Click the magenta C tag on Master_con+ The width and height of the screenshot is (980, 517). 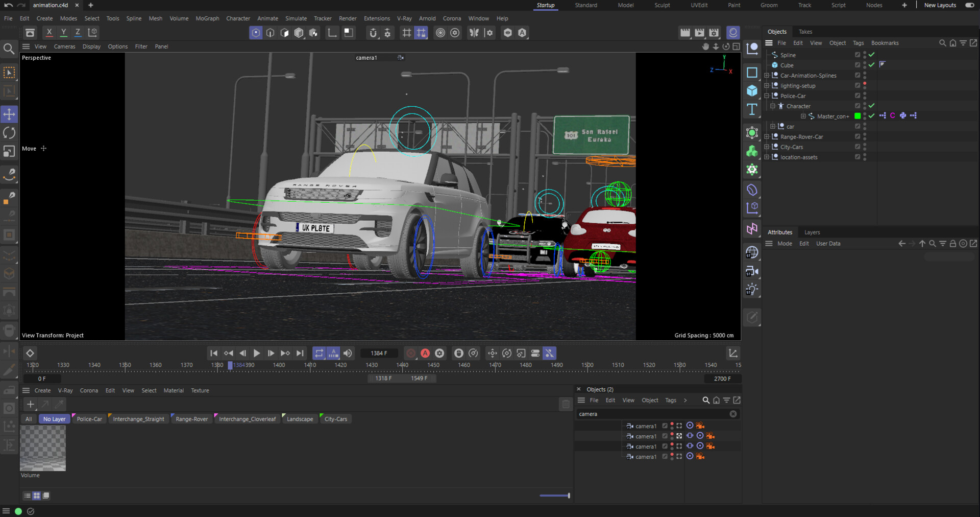pyautogui.click(x=893, y=116)
